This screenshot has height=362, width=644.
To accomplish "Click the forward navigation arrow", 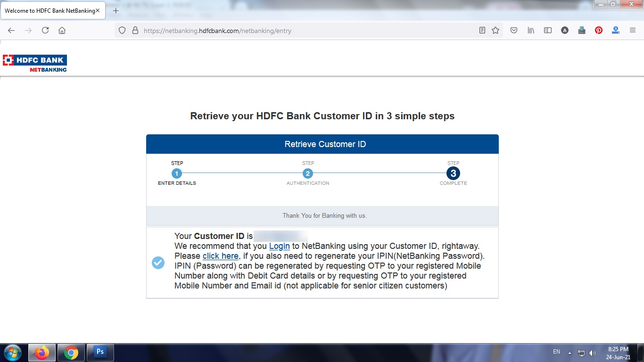I will coord(28,30).
